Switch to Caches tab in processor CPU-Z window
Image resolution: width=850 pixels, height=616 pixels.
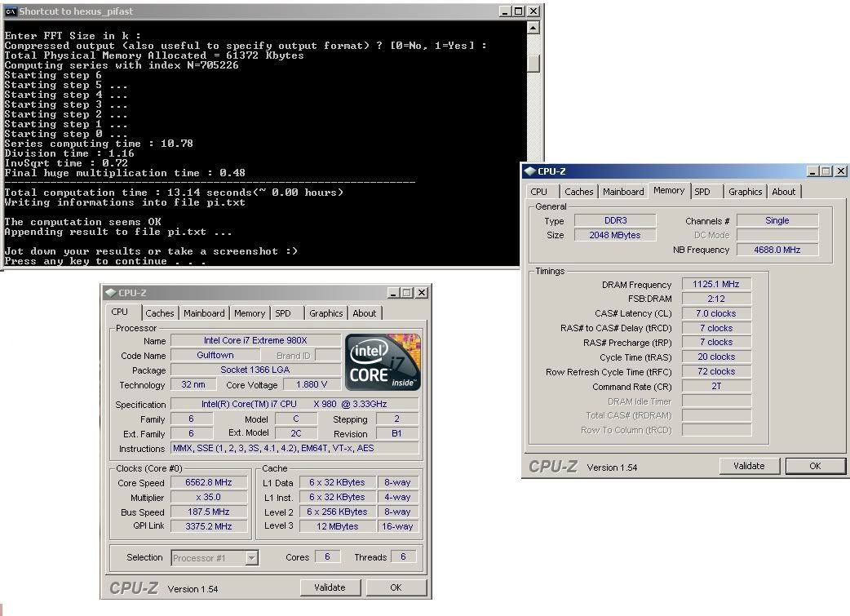[x=159, y=313]
